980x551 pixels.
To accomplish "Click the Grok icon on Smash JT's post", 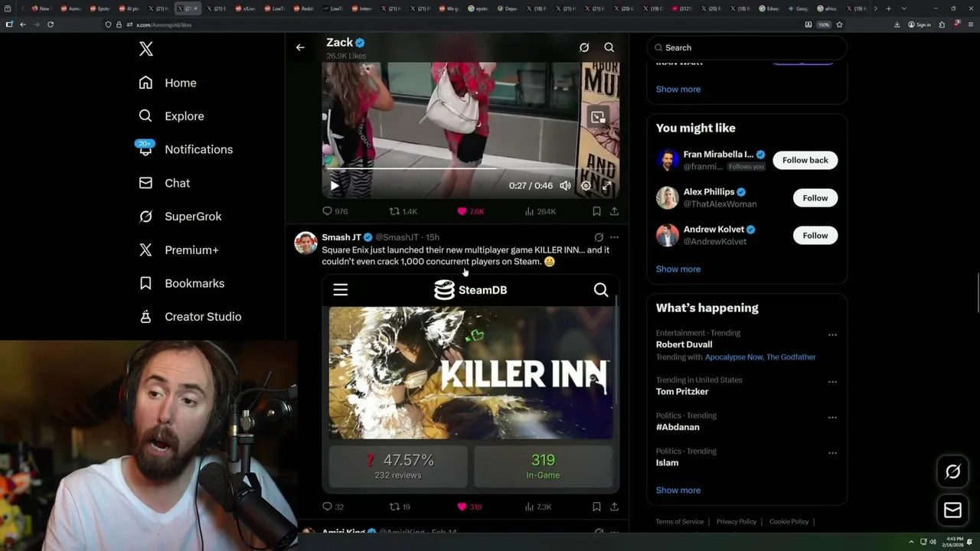I will click(599, 237).
